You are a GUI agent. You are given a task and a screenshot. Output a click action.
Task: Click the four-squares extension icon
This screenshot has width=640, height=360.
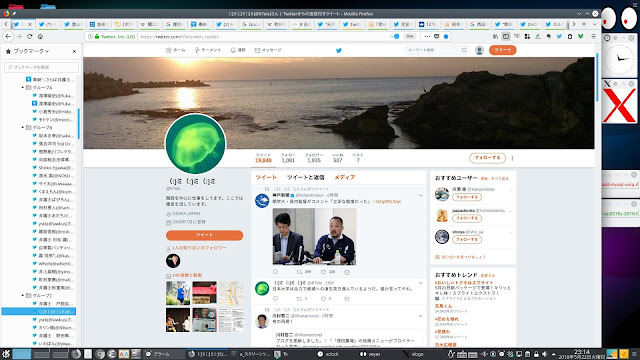coord(527,36)
